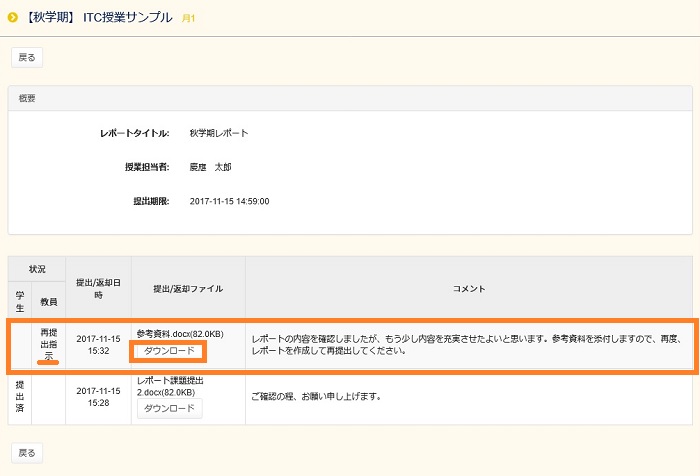This screenshot has width=700, height=476.
Task: Download the レポート課題提出2.docx file
Action: (169, 408)
